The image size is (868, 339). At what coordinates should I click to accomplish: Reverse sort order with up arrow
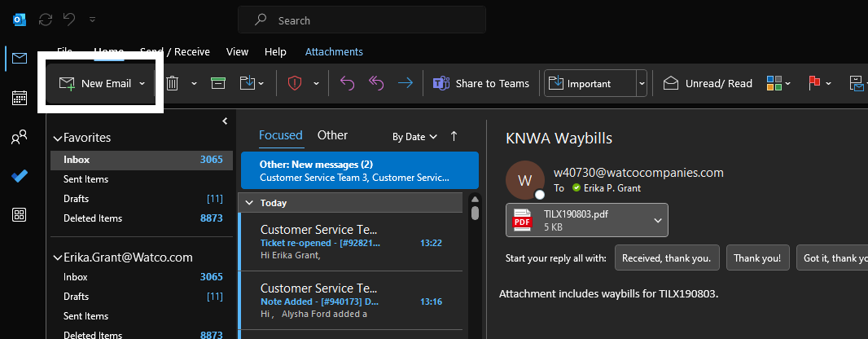(x=454, y=136)
